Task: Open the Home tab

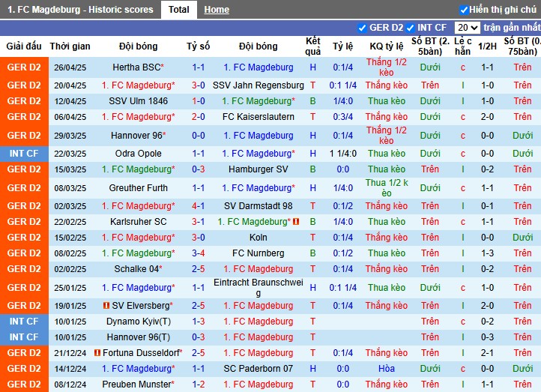Action: pos(217,10)
